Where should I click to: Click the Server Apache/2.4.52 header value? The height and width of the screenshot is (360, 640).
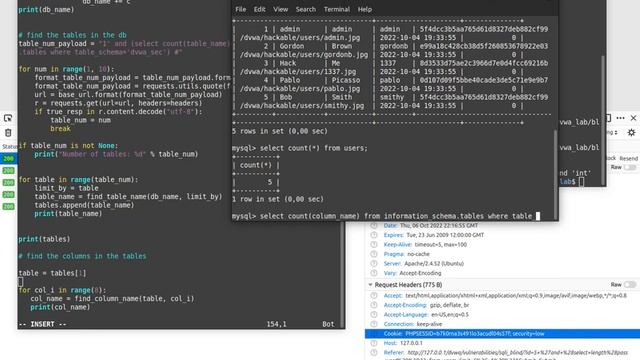point(434,264)
